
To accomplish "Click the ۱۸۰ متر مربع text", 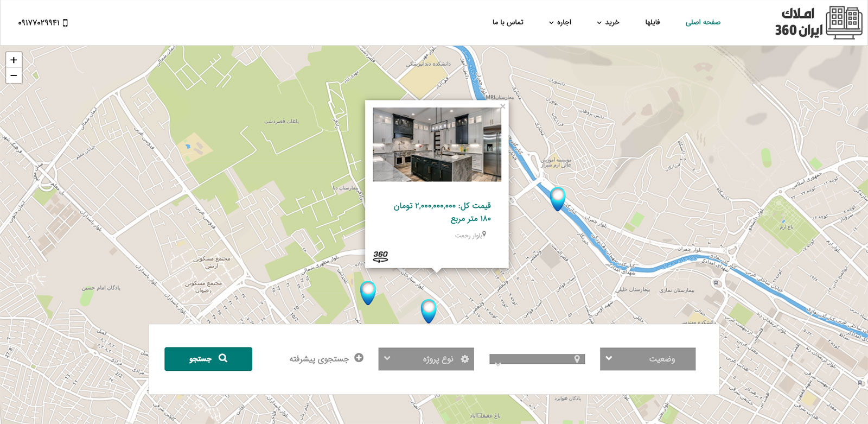I will (471, 219).
